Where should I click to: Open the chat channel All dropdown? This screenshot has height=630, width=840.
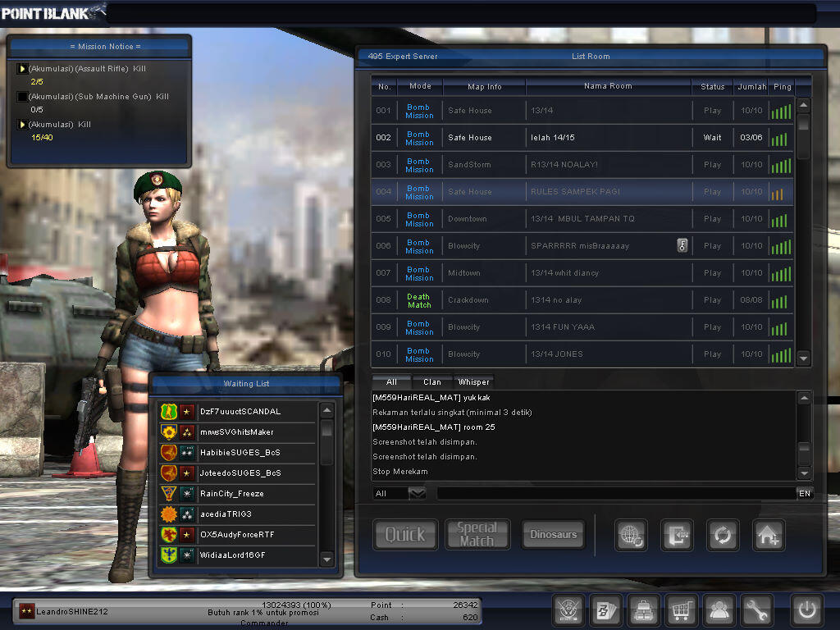click(418, 493)
